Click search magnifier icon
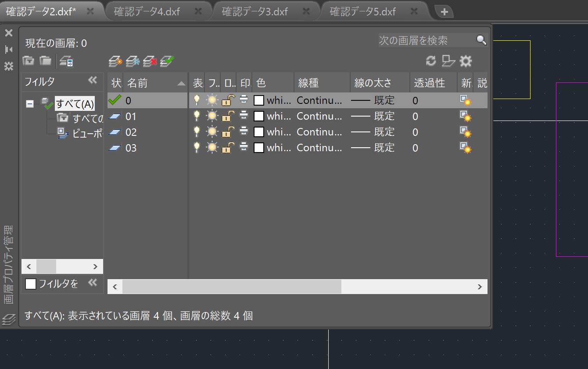This screenshot has width=588, height=369. click(x=481, y=40)
